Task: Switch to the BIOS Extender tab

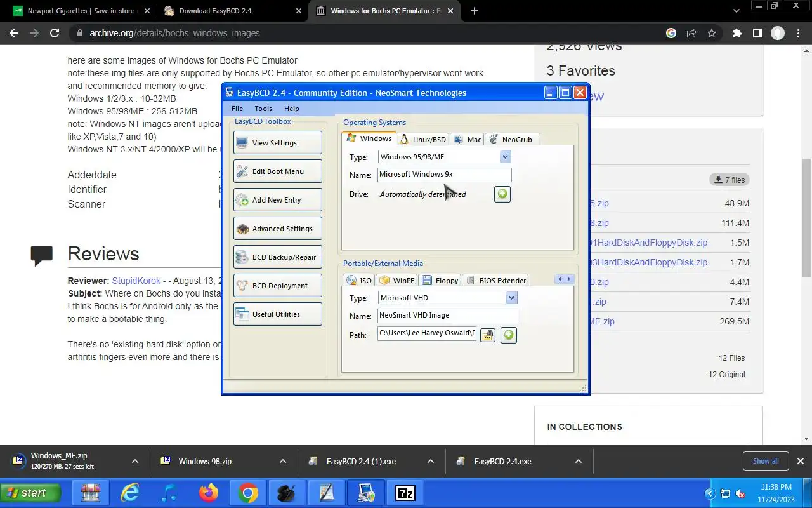Action: (x=495, y=280)
